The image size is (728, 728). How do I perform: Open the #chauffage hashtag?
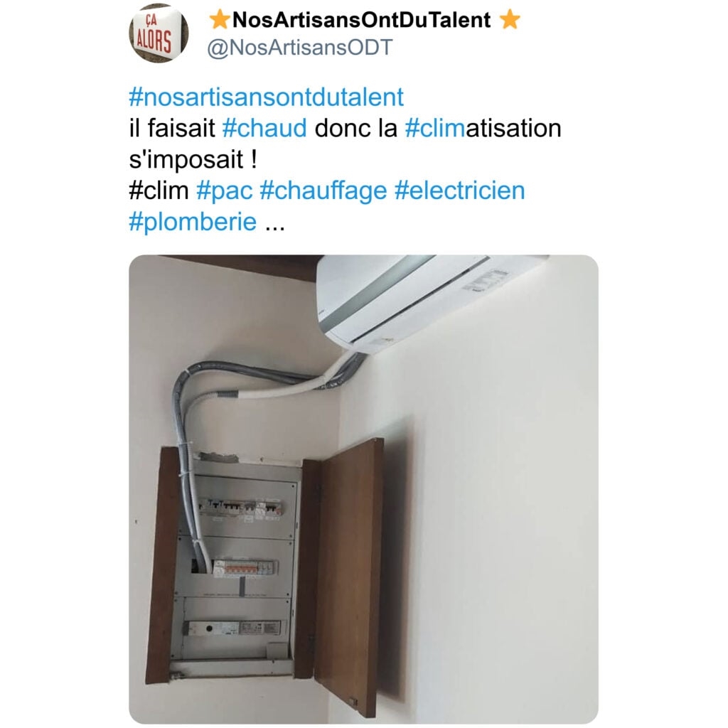click(x=323, y=191)
